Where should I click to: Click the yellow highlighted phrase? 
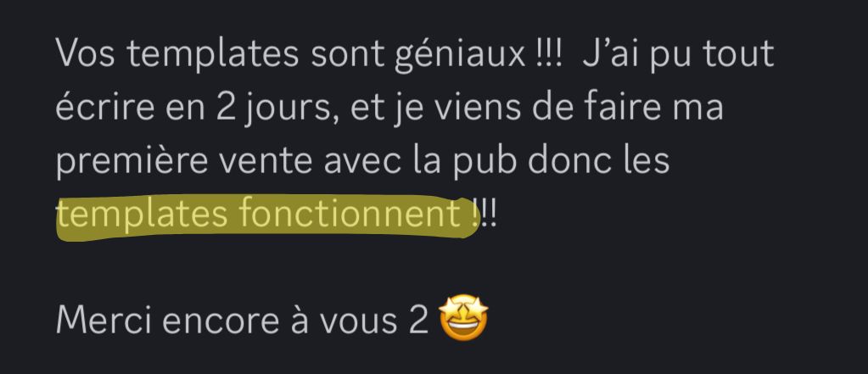click(x=266, y=216)
